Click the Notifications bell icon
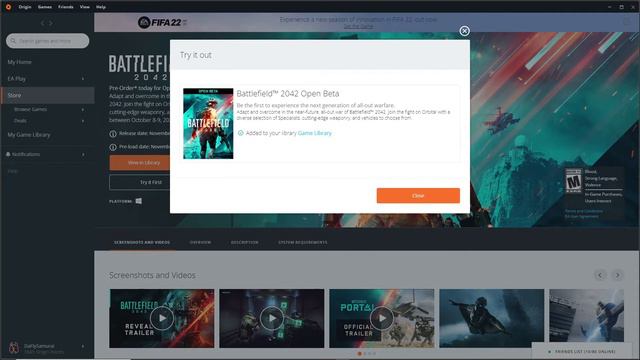Viewport: 640px width, 360px height. (8, 154)
